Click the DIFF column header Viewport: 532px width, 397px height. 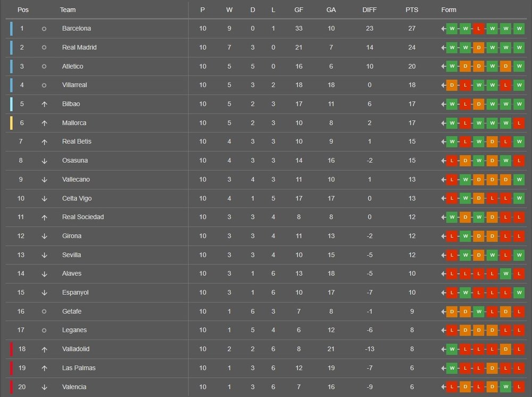(x=369, y=10)
